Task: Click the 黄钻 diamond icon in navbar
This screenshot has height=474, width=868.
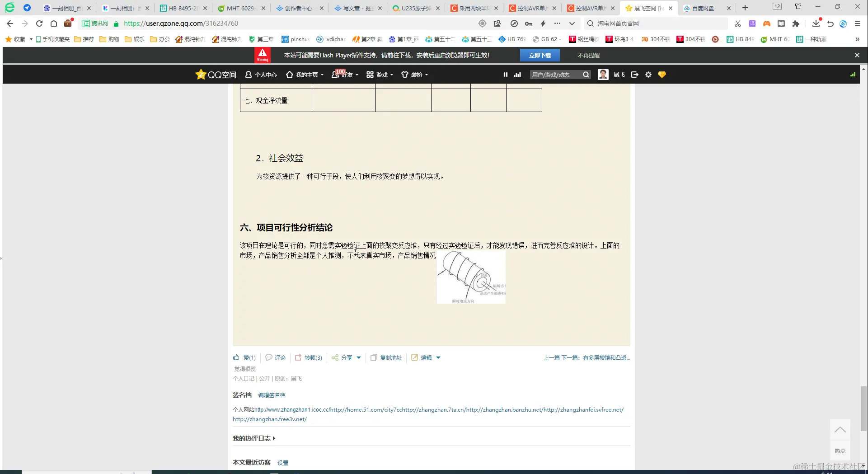Action: point(662,75)
